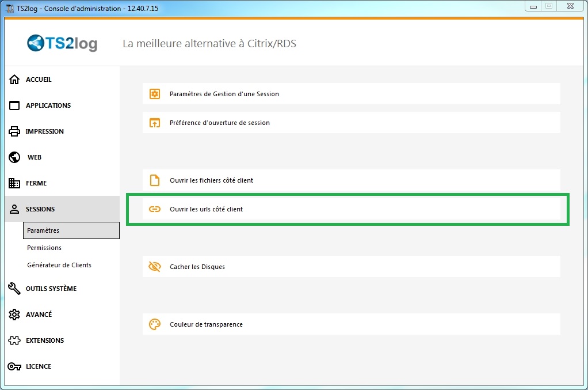
Task: Click the Outils Système wrench icon
Action: [14, 288]
